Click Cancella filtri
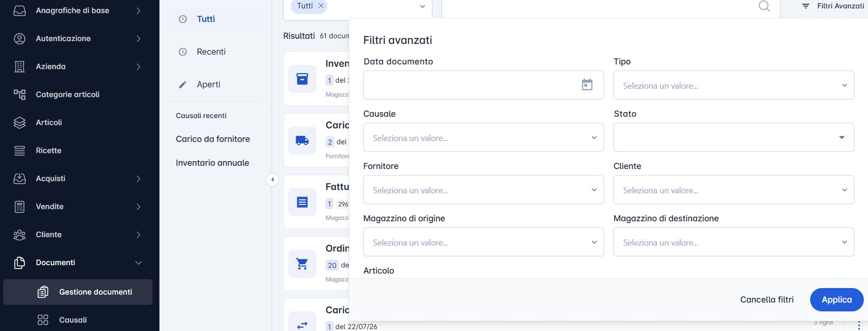This screenshot has width=868, height=331. coord(767,300)
